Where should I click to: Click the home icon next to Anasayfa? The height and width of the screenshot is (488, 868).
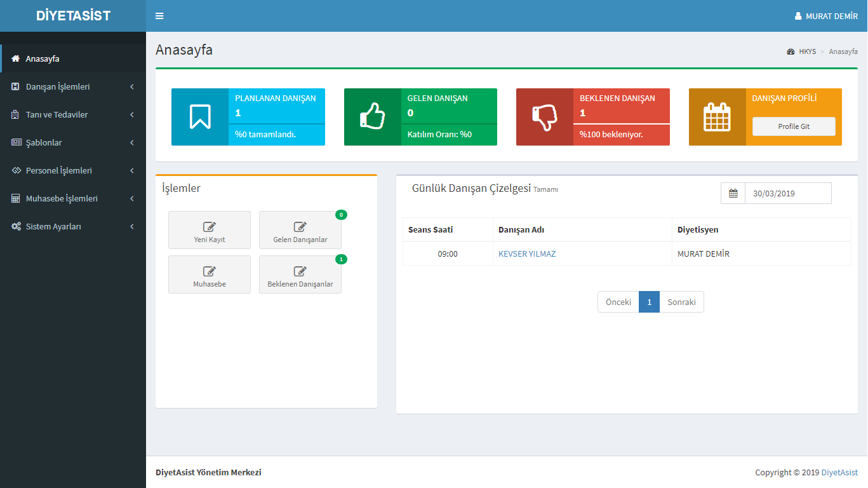[16, 58]
